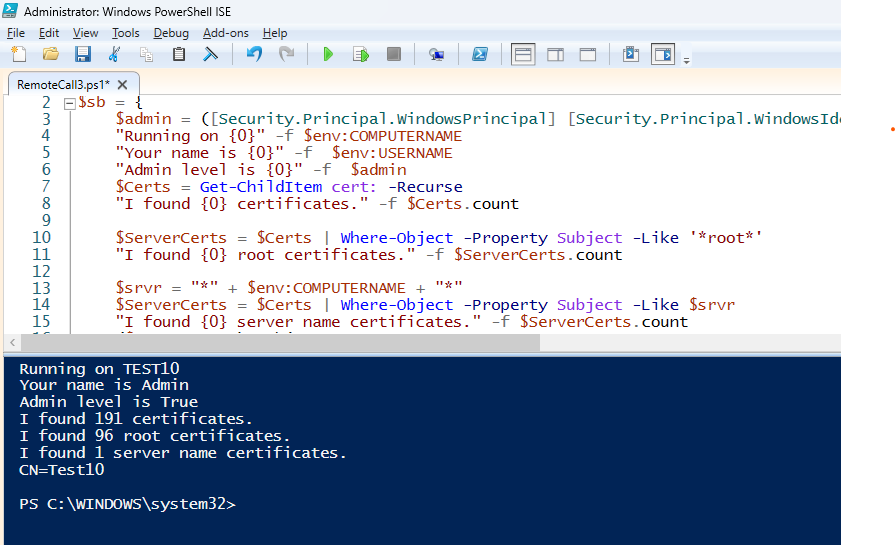Run selection icon
896x545 pixels.
(x=361, y=54)
